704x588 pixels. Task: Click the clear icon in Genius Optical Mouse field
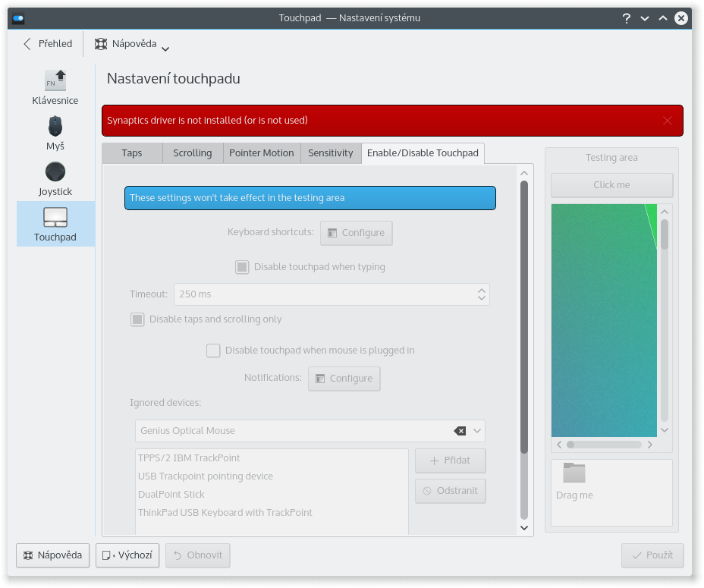[460, 431]
